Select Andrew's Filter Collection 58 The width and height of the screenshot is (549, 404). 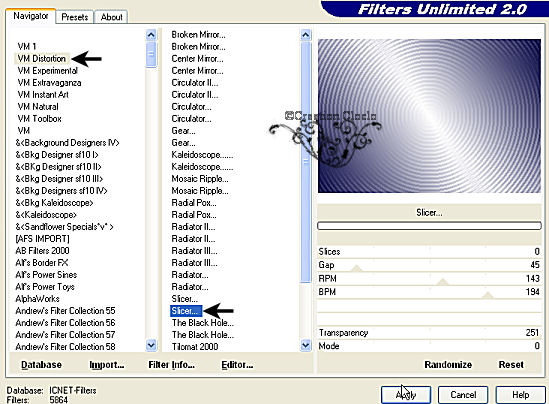pos(65,347)
